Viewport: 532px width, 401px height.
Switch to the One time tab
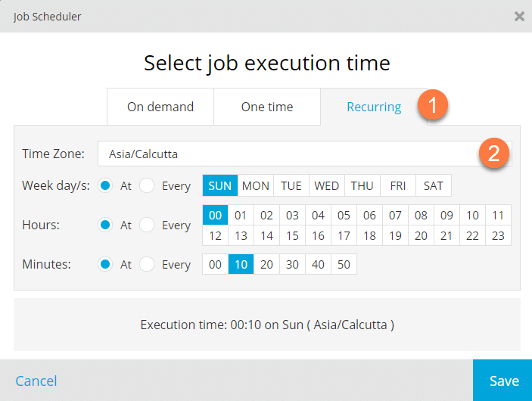267,107
